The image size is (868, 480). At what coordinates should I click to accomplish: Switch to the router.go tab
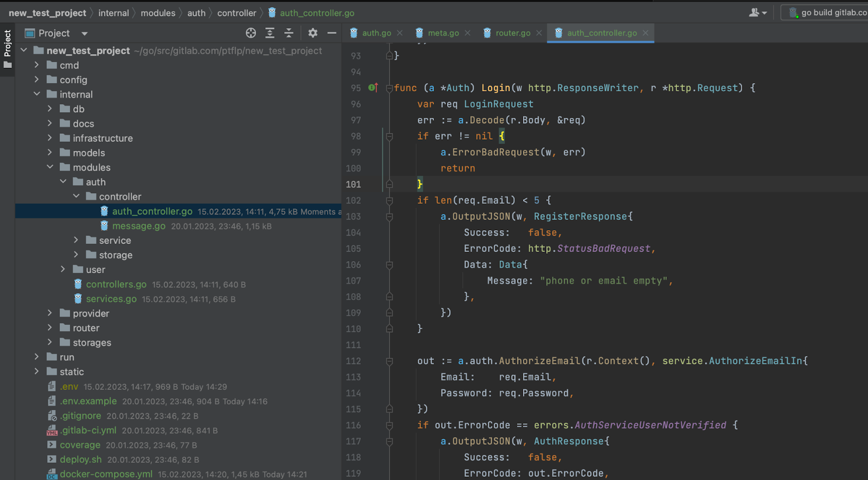512,33
